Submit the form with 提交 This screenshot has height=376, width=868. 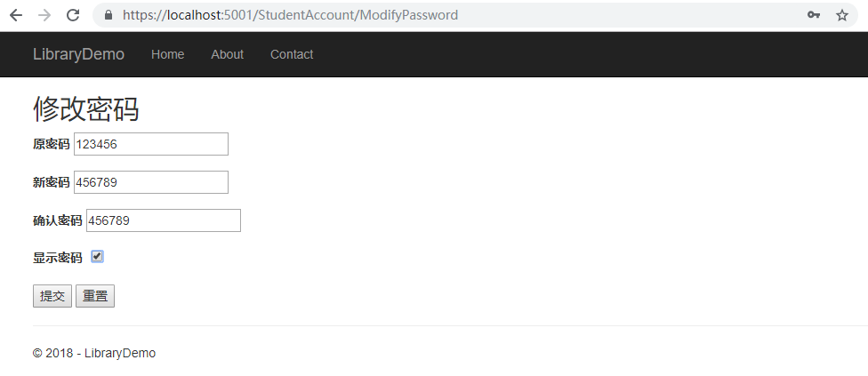coord(52,296)
